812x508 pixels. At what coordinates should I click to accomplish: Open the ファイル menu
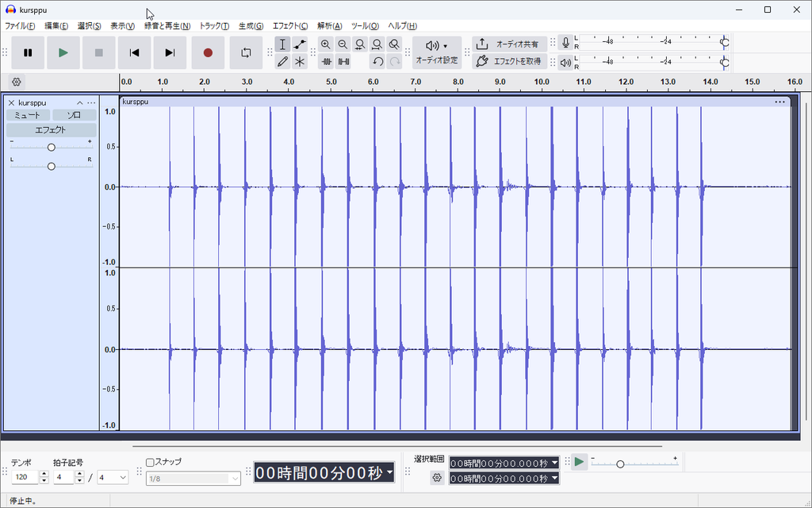point(20,26)
